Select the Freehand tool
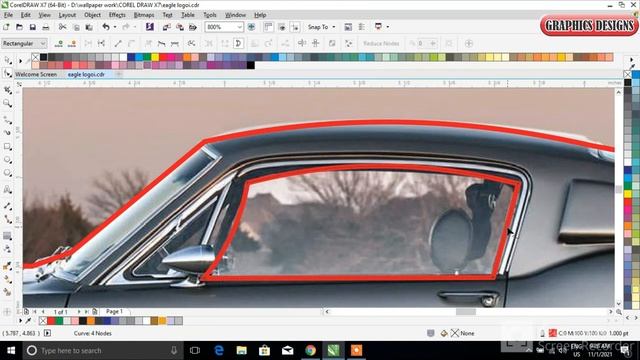Image resolution: width=640 pixels, height=360 pixels. (7, 120)
